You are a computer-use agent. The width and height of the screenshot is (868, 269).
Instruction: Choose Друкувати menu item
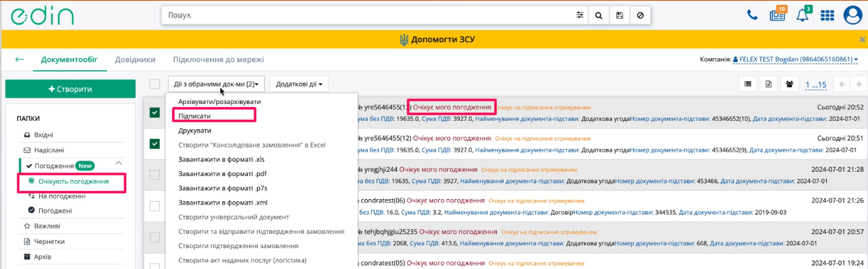195,131
